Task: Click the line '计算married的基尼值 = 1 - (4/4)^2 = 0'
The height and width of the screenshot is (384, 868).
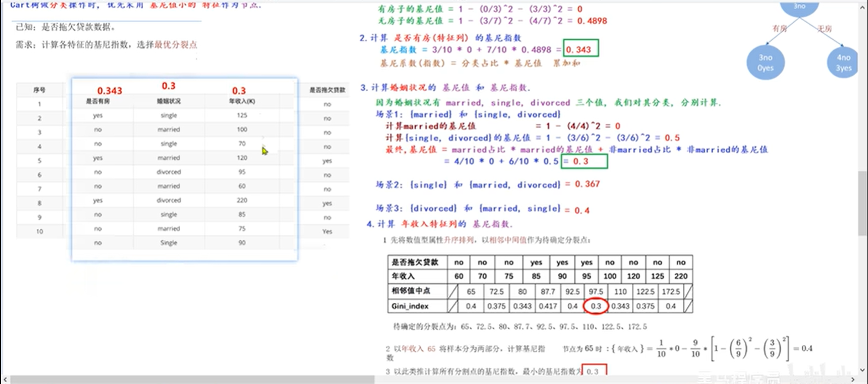Action: click(503, 126)
